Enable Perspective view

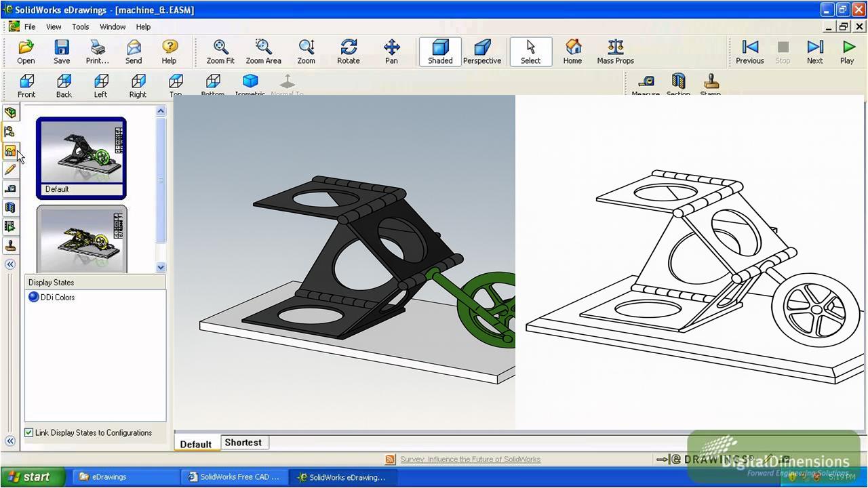point(481,51)
